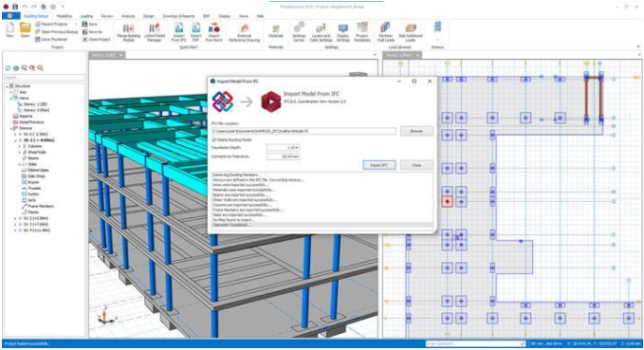Screen dimensions: 644x350
Task: Collapse the Storeys tree node
Action: click(x=11, y=128)
